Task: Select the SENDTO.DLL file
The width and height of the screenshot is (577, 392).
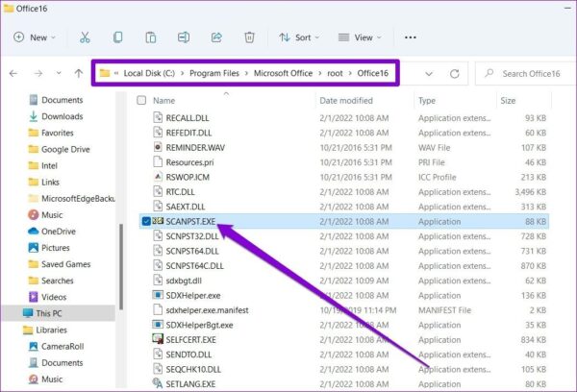Action: click(188, 355)
